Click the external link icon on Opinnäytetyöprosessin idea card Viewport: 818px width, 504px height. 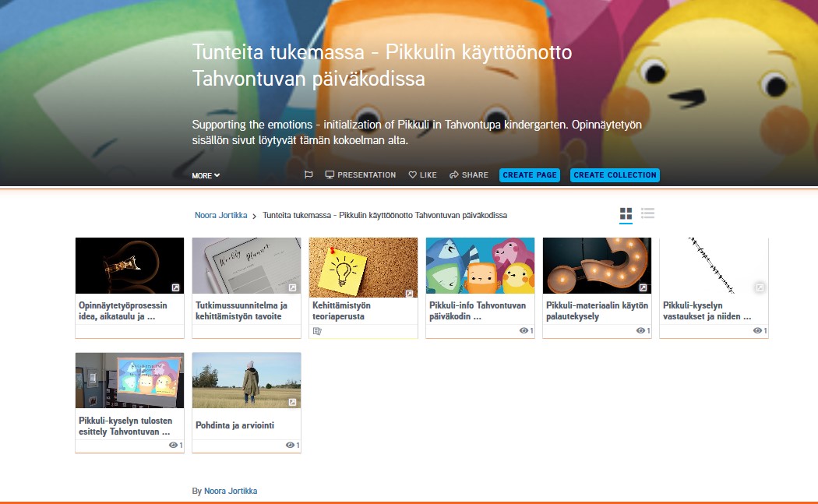click(x=176, y=287)
